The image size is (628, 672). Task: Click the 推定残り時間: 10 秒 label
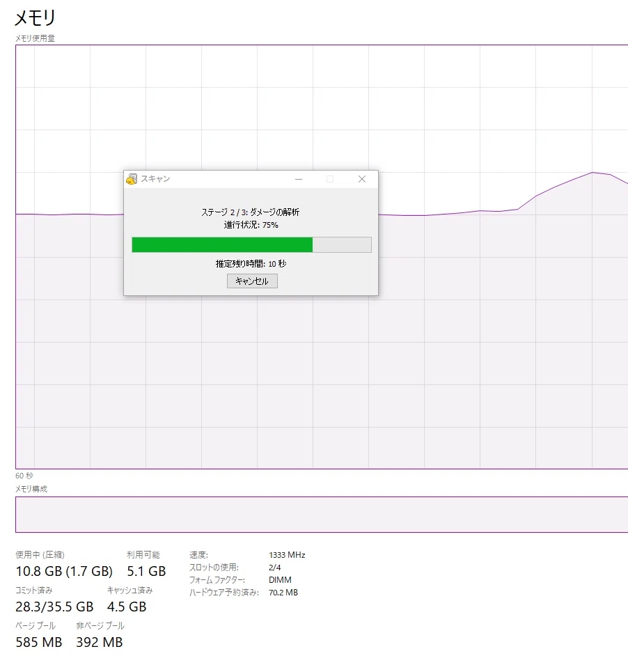point(251,264)
